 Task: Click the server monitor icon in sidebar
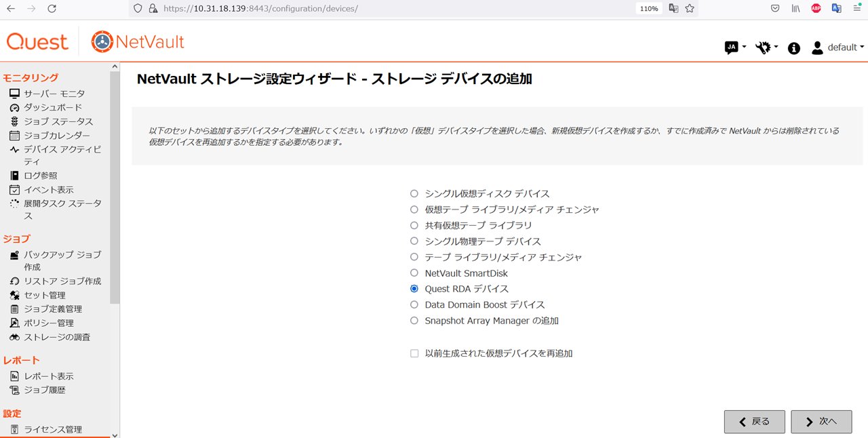(x=14, y=94)
